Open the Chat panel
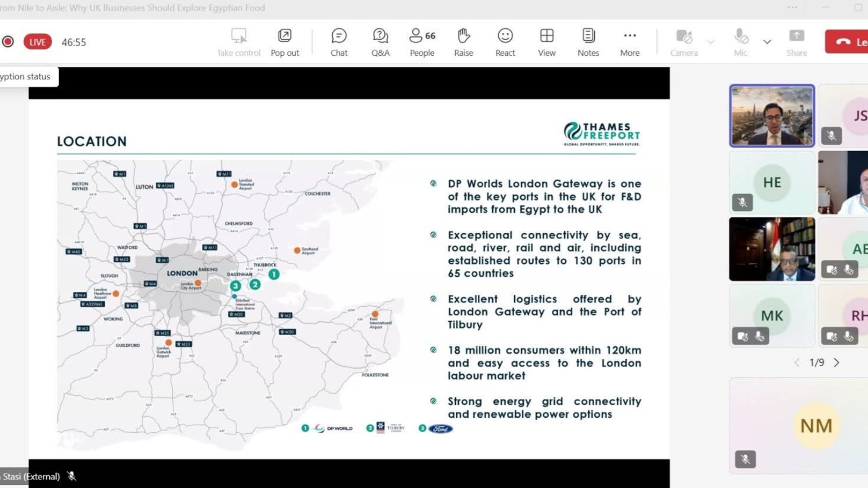 tap(339, 42)
